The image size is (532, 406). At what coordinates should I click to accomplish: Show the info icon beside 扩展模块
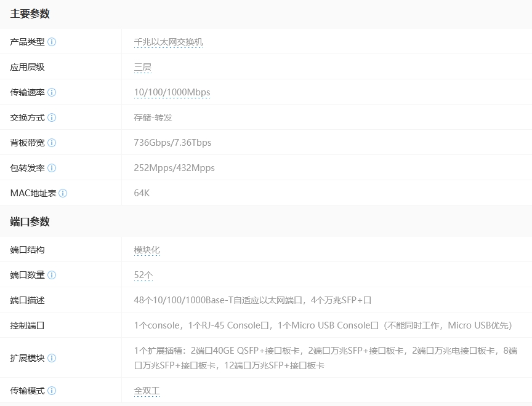[x=52, y=358]
